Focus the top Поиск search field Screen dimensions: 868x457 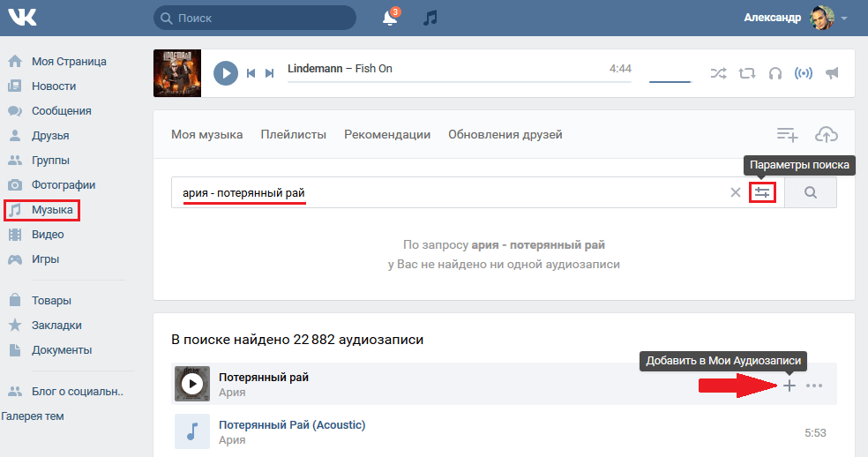(255, 18)
